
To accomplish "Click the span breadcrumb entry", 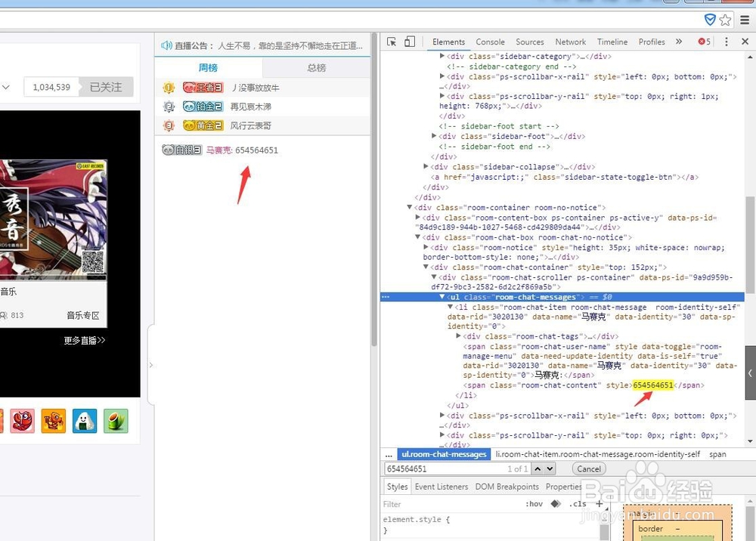I will [x=717, y=454].
